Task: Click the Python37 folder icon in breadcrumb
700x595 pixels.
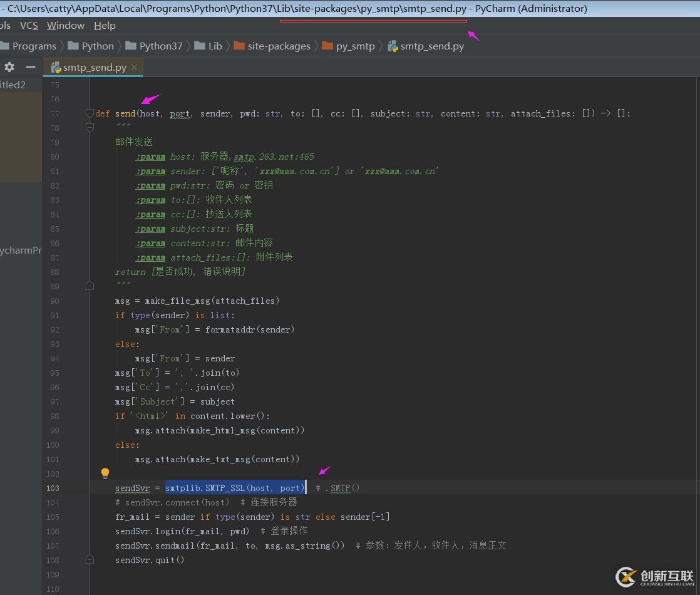Action: click(x=131, y=46)
